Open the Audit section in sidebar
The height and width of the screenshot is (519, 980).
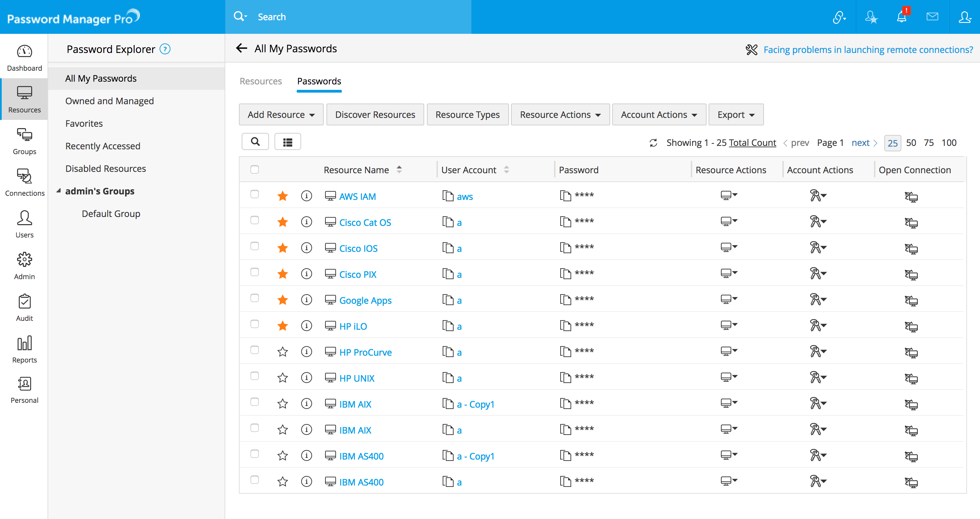click(x=24, y=308)
